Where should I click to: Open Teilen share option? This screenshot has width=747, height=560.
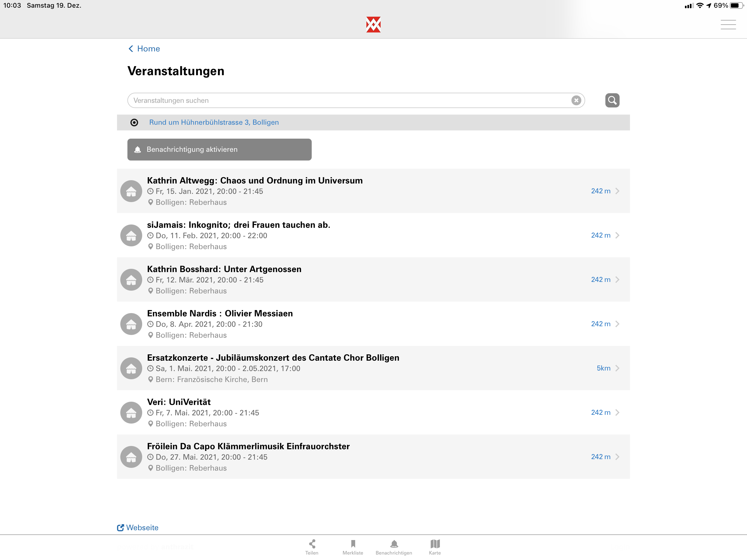(x=312, y=547)
